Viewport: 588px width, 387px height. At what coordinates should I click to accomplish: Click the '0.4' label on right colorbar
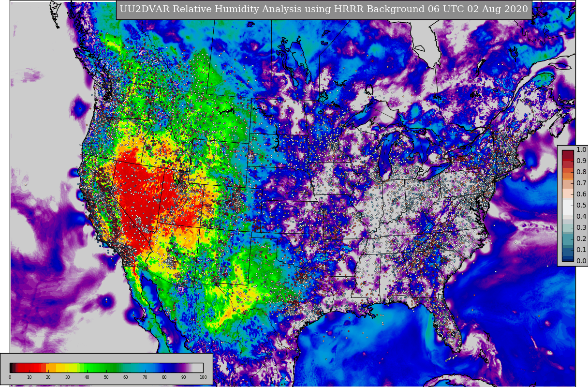581,216
